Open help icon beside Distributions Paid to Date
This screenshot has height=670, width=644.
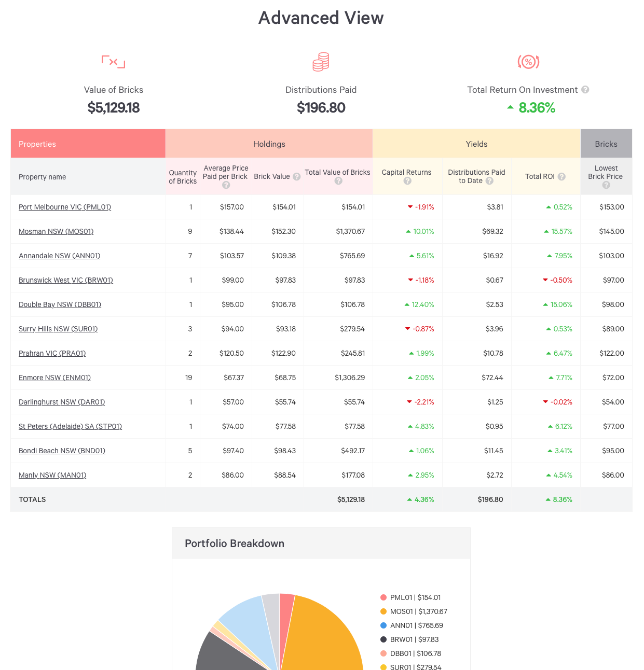pos(489,181)
